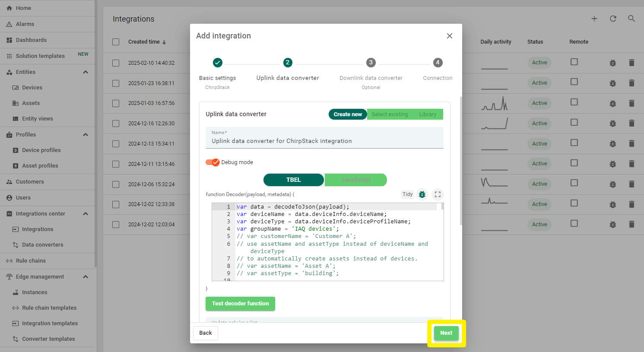This screenshot has height=352, width=644.
Task: Close the Add integration dialog
Action: click(x=450, y=36)
